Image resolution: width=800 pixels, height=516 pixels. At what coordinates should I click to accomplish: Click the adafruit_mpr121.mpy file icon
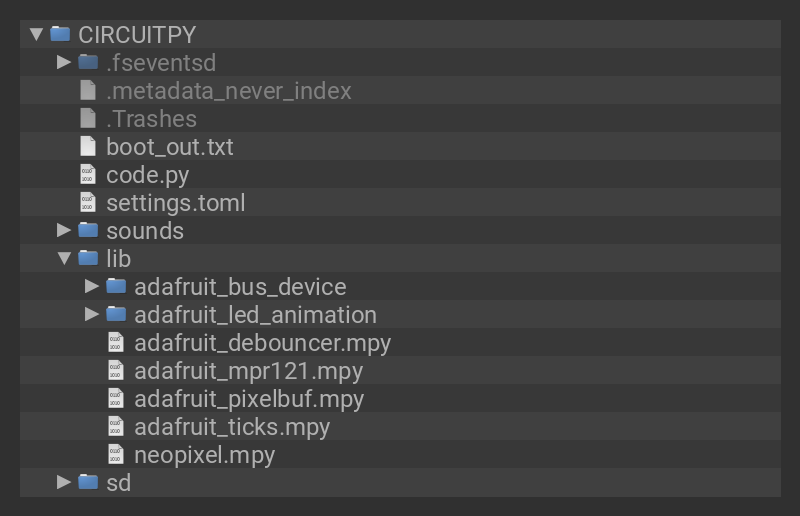(116, 371)
